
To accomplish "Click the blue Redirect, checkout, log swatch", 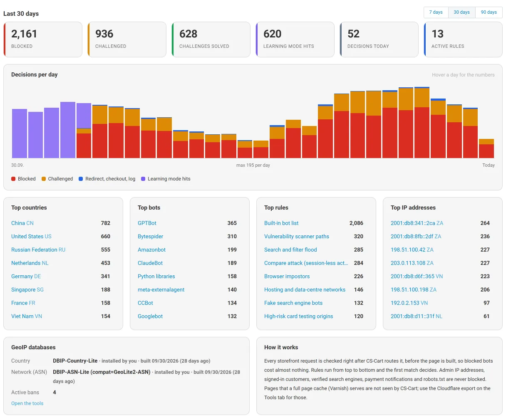I will coord(81,179).
